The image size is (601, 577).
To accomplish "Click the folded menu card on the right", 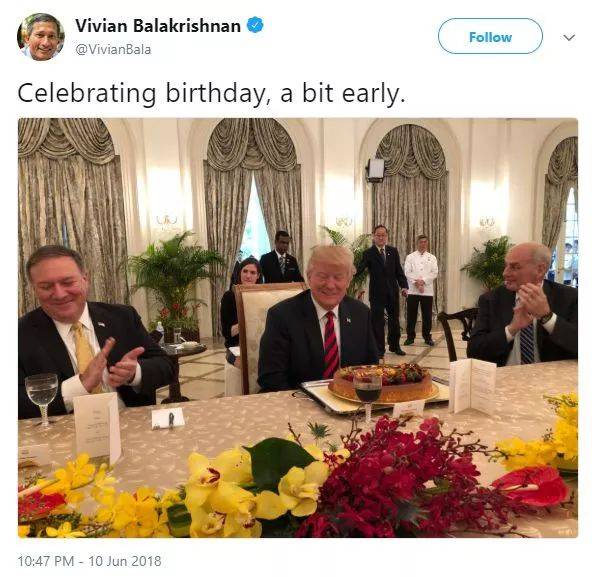I will (472, 385).
